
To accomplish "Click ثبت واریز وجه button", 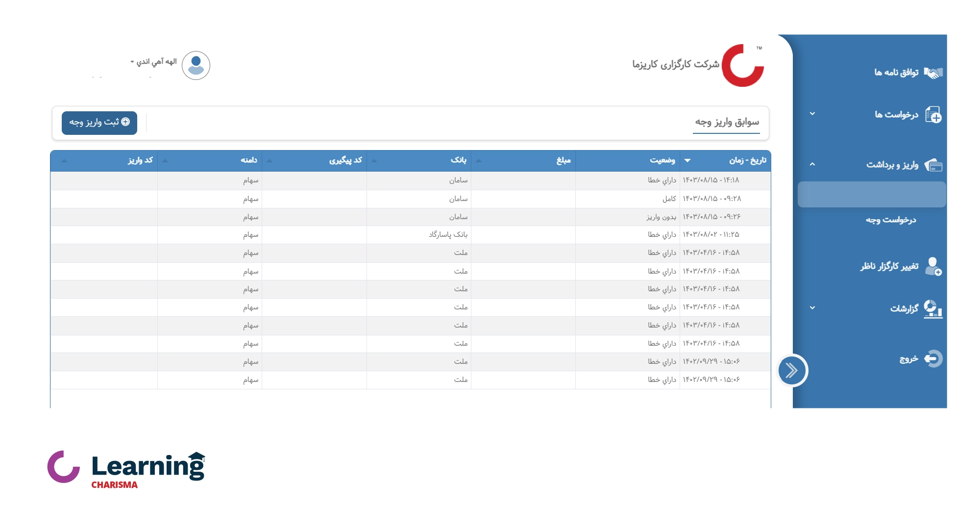I will tap(99, 123).
